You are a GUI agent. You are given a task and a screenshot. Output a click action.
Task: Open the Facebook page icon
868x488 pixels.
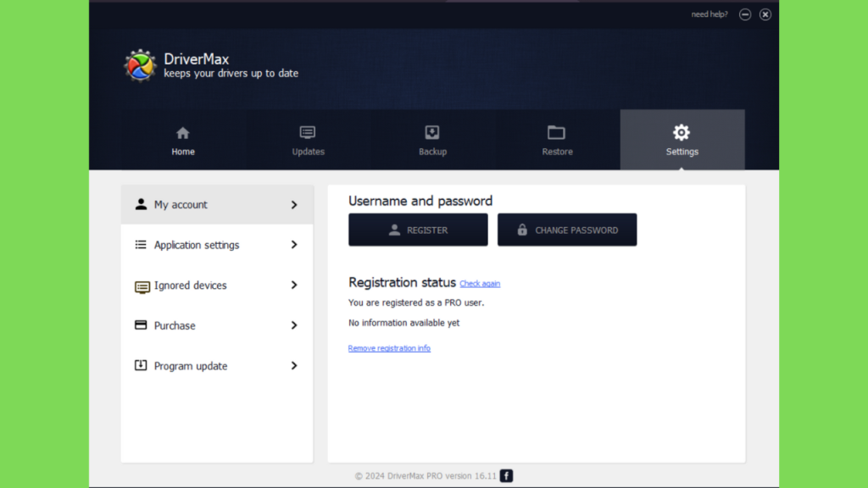coord(506,476)
